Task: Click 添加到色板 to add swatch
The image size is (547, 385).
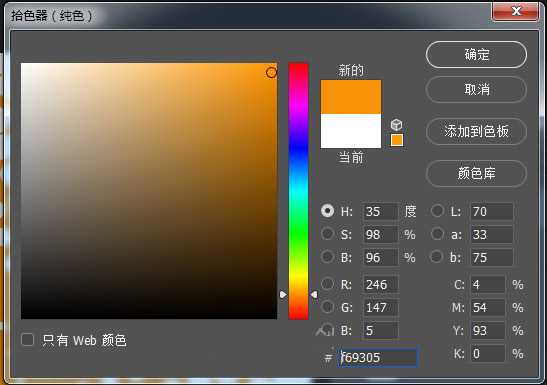Action: coord(476,131)
